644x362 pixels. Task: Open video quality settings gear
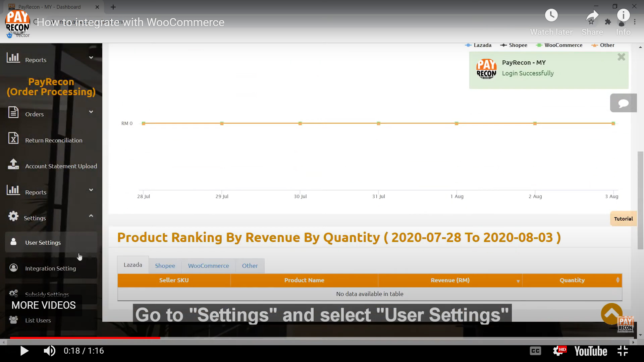(559, 351)
